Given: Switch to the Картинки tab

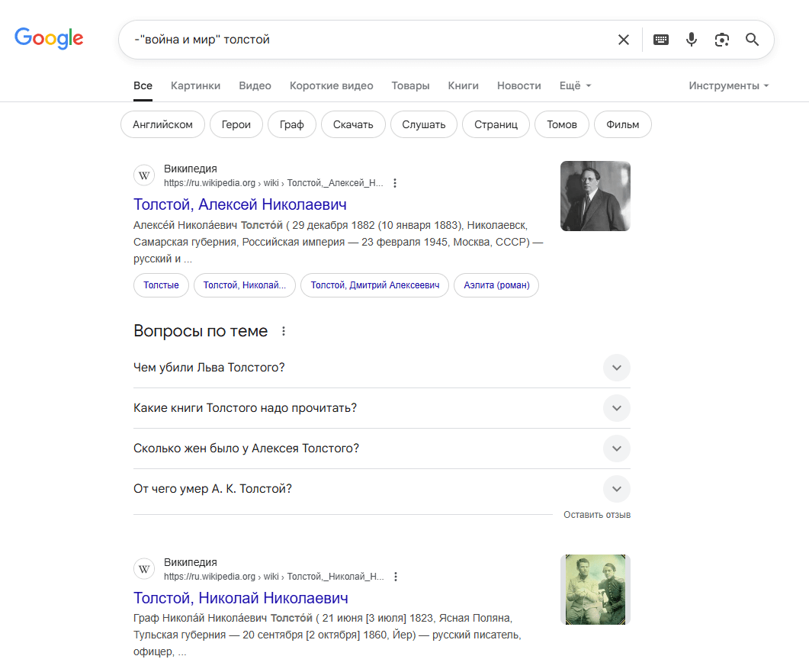Looking at the screenshot, I should [x=195, y=85].
